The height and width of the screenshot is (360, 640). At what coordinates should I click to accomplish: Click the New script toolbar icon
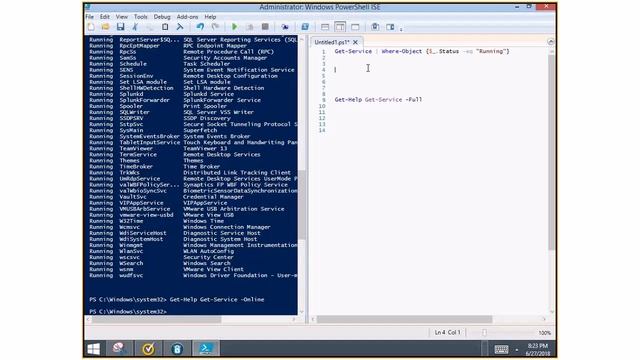(x=91, y=27)
